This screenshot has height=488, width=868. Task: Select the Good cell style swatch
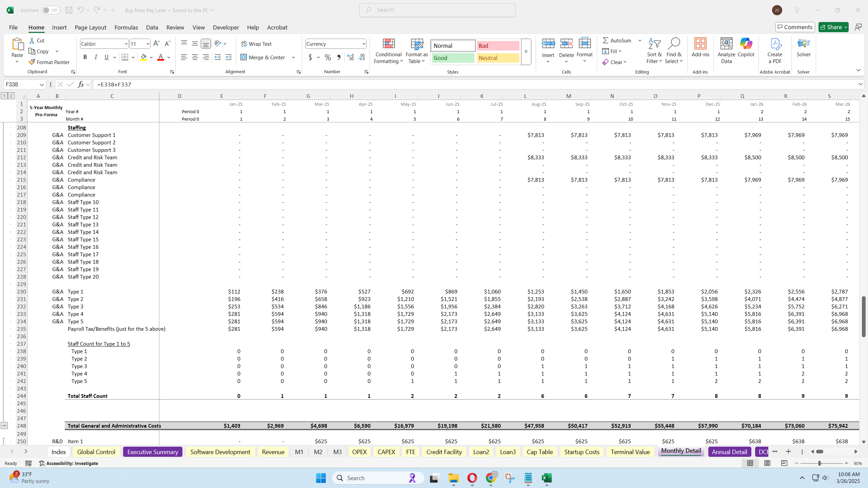coord(452,58)
